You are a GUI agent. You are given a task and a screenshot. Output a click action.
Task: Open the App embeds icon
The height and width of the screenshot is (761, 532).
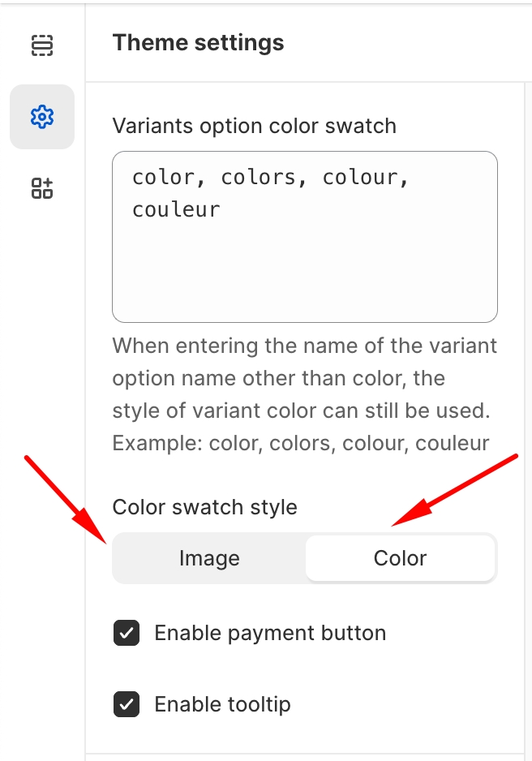click(41, 188)
